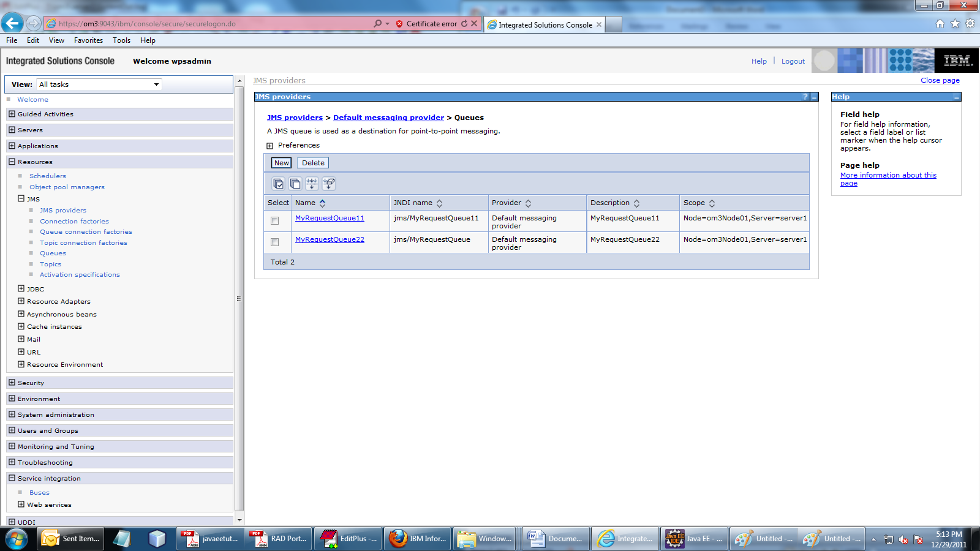The width and height of the screenshot is (980, 551).
Task: Click the Close page link
Action: click(x=940, y=80)
